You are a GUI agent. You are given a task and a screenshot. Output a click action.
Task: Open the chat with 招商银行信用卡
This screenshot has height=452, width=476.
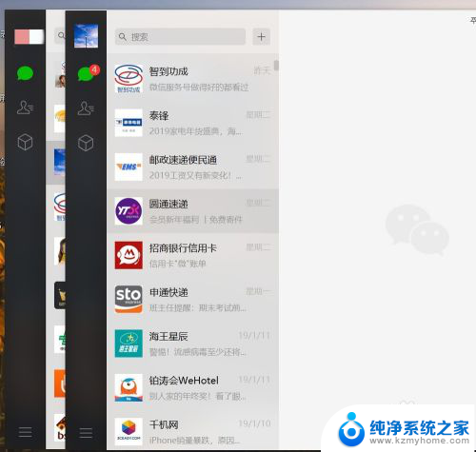(193, 255)
